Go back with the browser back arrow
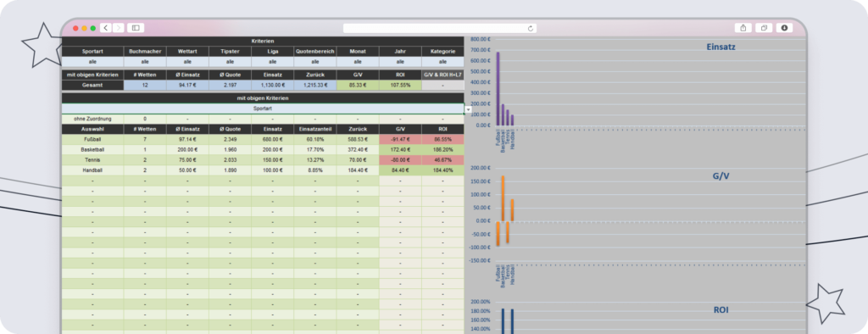Image resolution: width=868 pixels, height=334 pixels. 106,28
